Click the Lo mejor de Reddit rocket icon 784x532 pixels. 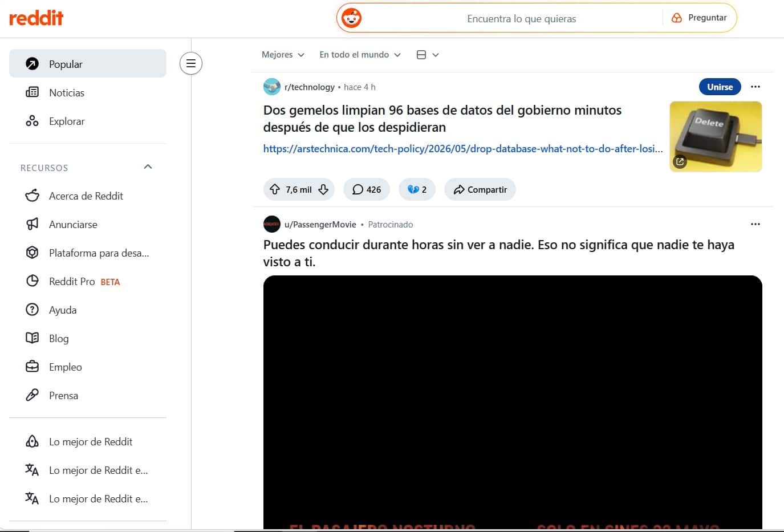(33, 441)
